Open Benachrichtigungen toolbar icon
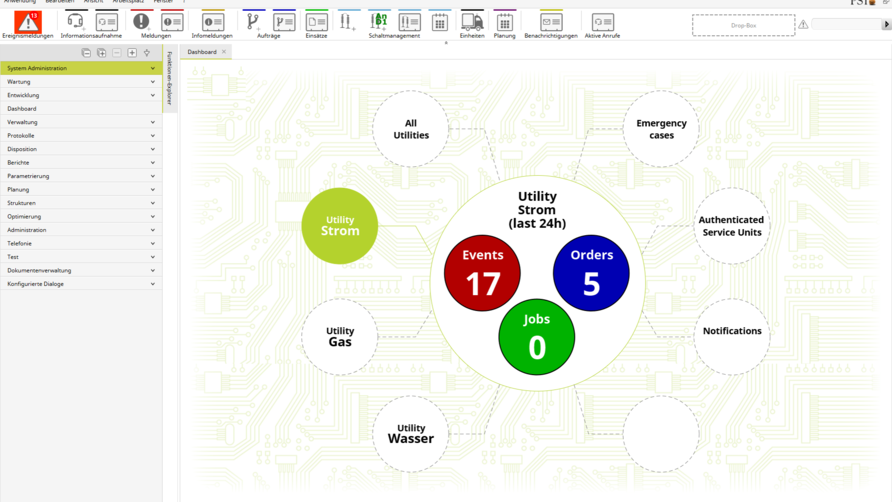 point(551,21)
